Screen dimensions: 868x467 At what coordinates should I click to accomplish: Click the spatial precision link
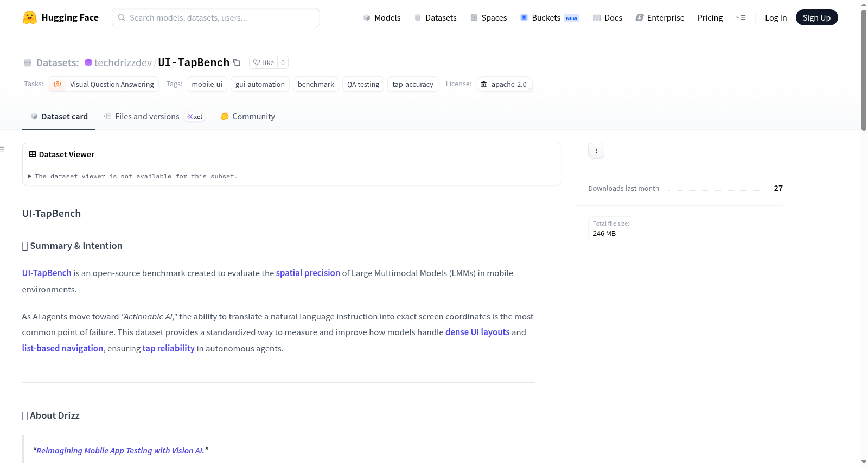point(308,273)
